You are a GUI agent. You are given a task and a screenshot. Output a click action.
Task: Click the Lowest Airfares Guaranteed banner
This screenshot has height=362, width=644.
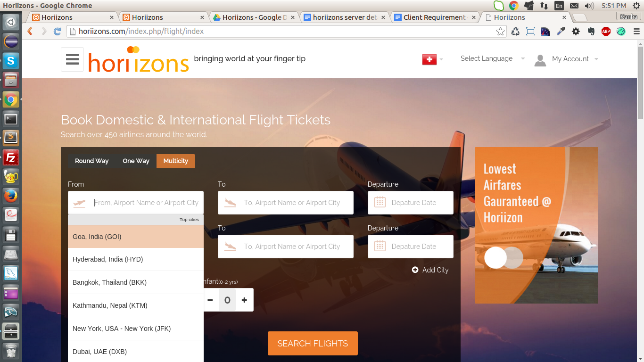[537, 225]
